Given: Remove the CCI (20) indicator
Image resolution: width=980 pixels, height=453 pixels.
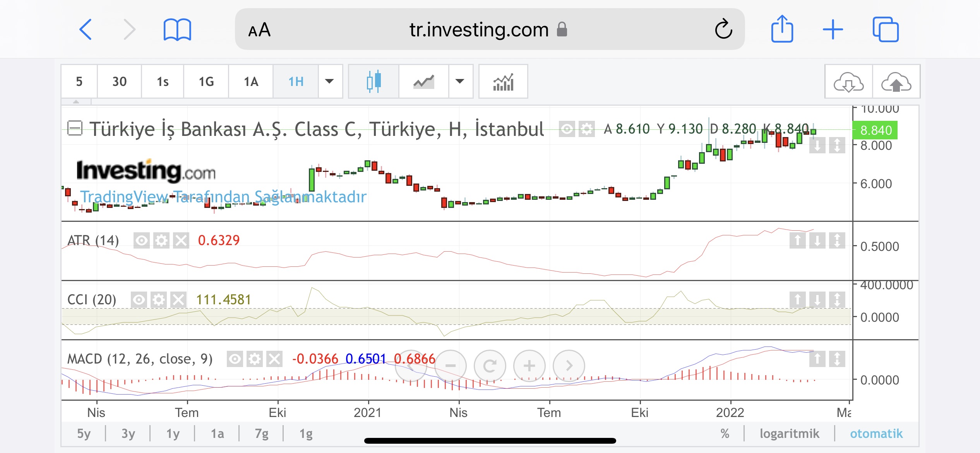Looking at the screenshot, I should tap(178, 300).
